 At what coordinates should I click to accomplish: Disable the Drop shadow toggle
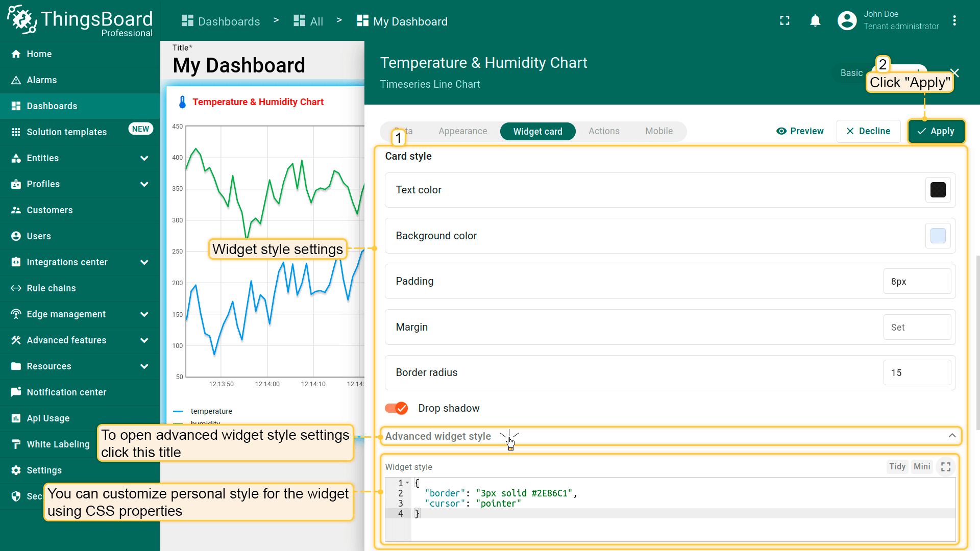point(397,408)
